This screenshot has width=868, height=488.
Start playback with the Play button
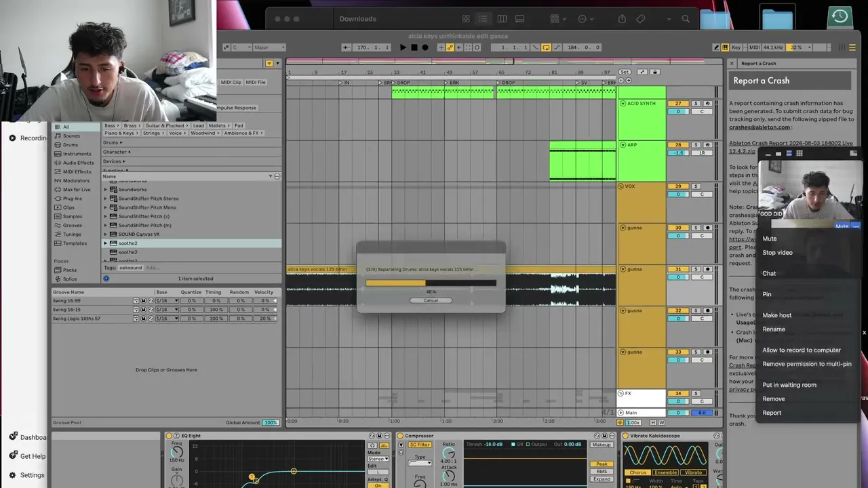(403, 47)
